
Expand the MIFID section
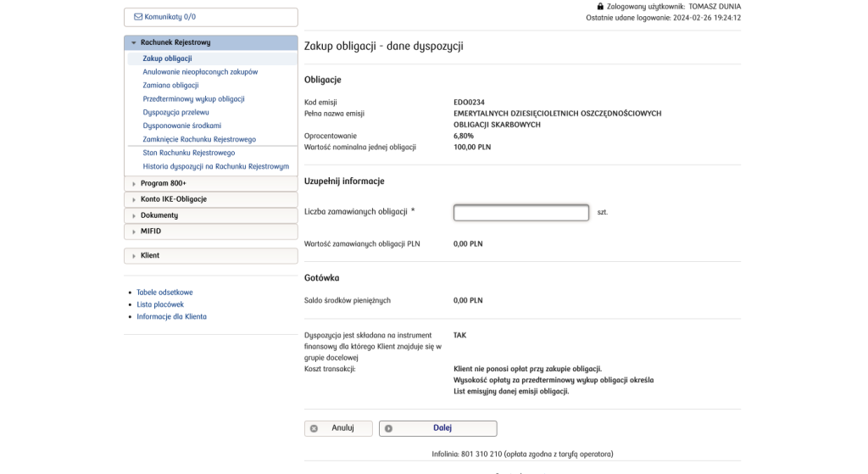tap(150, 231)
